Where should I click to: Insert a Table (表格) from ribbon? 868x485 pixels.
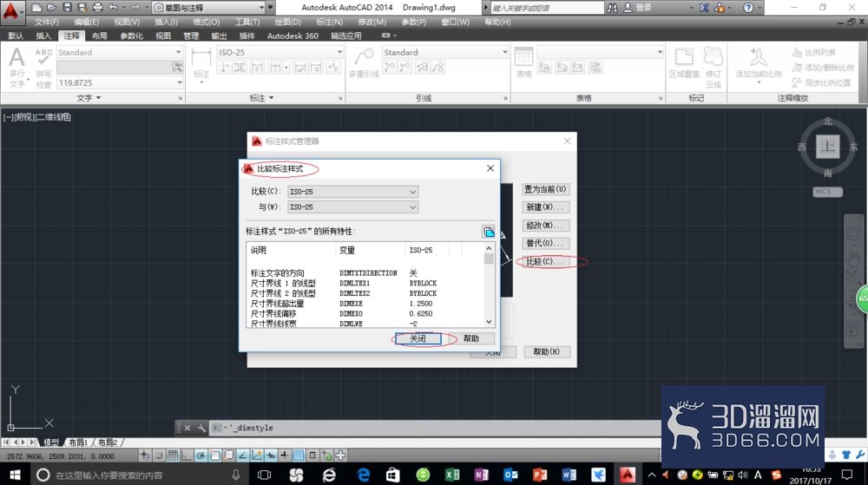pos(523,62)
